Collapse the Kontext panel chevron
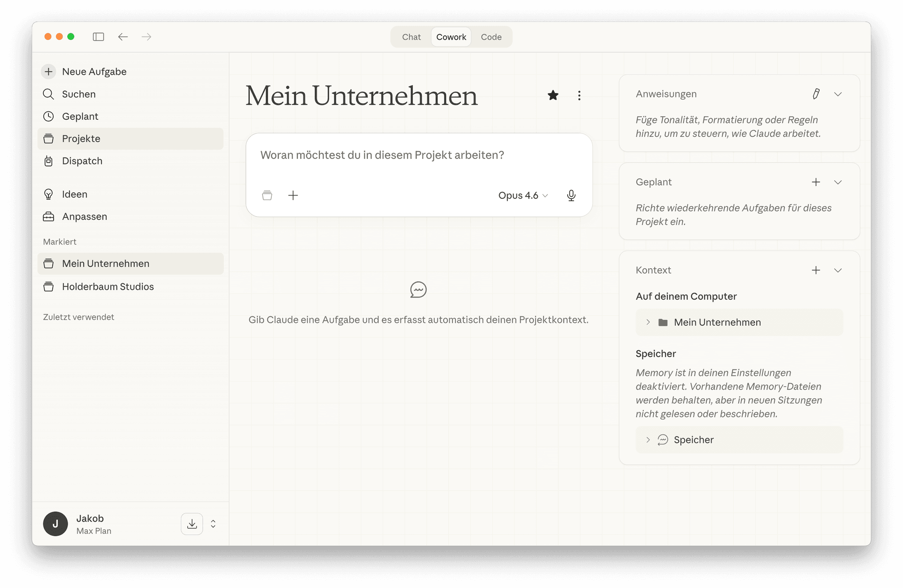Image resolution: width=903 pixels, height=588 pixels. coord(838,270)
